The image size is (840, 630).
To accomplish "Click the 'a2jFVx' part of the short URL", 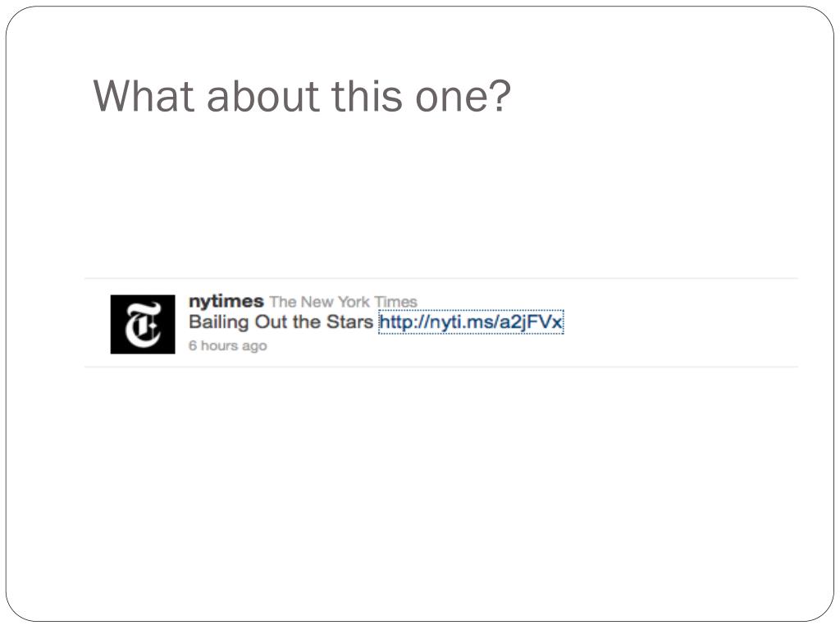I will (531, 322).
